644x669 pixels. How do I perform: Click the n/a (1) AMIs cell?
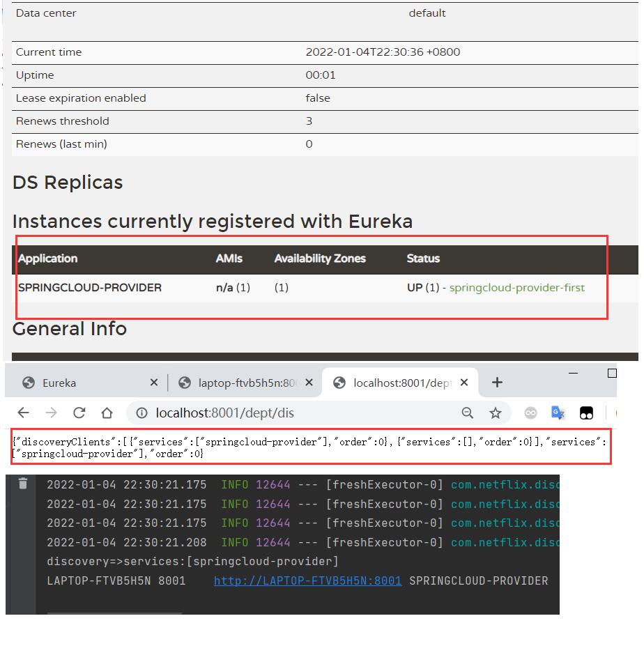[233, 288]
